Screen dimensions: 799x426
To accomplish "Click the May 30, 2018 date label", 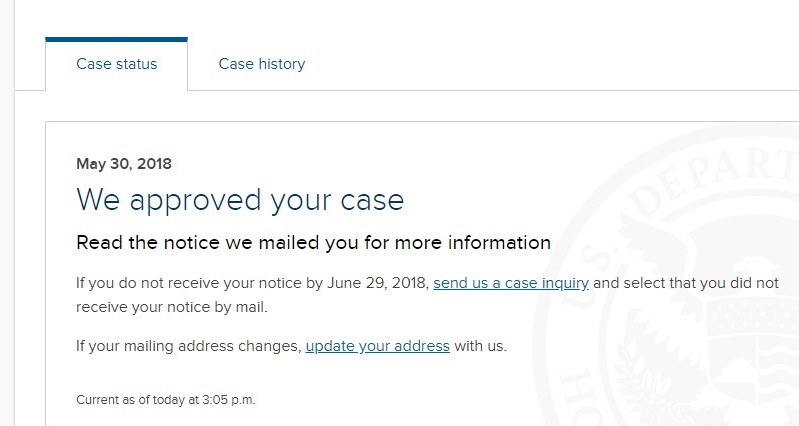I will (124, 164).
